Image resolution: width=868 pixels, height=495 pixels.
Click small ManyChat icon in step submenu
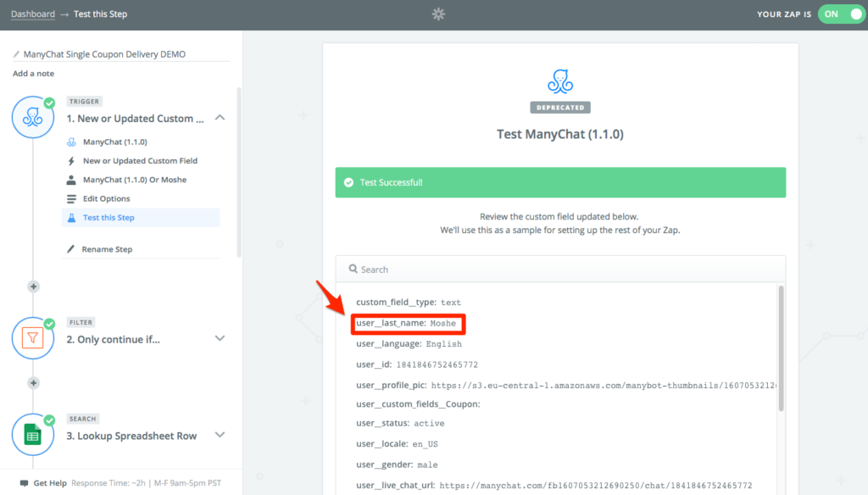click(71, 142)
